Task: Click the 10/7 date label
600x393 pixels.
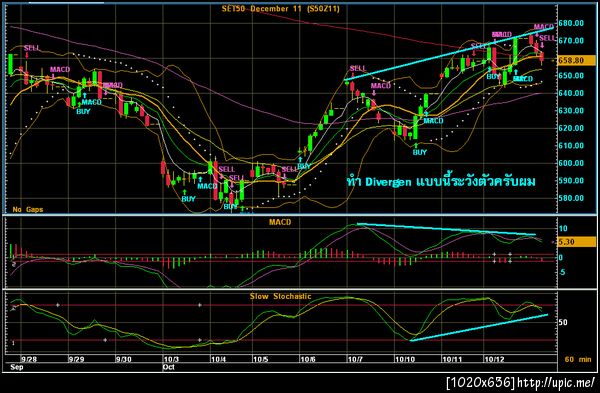Action: click(x=355, y=359)
